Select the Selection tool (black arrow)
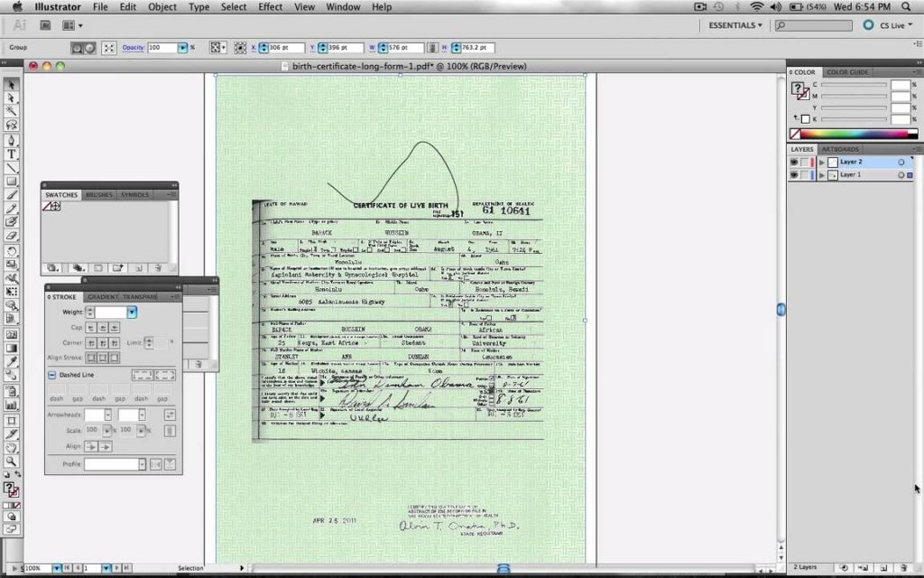 [12, 84]
